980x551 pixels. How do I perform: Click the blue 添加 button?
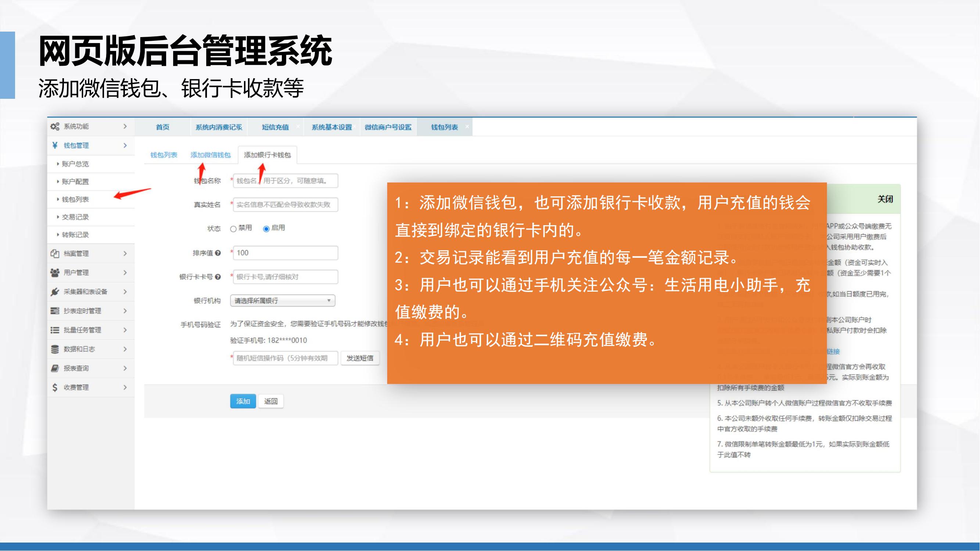point(243,401)
